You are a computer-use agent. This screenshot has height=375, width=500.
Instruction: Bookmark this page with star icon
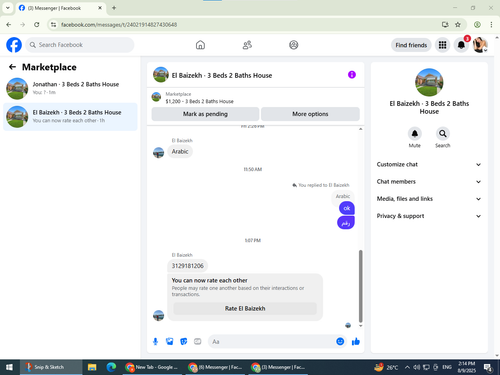458,25
